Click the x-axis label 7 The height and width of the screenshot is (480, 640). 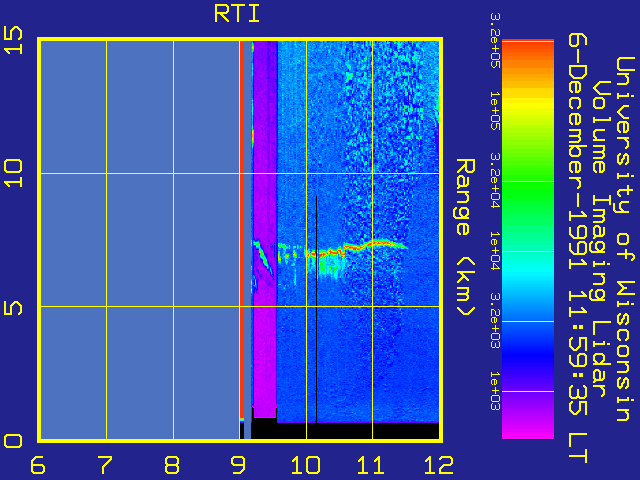104,465
